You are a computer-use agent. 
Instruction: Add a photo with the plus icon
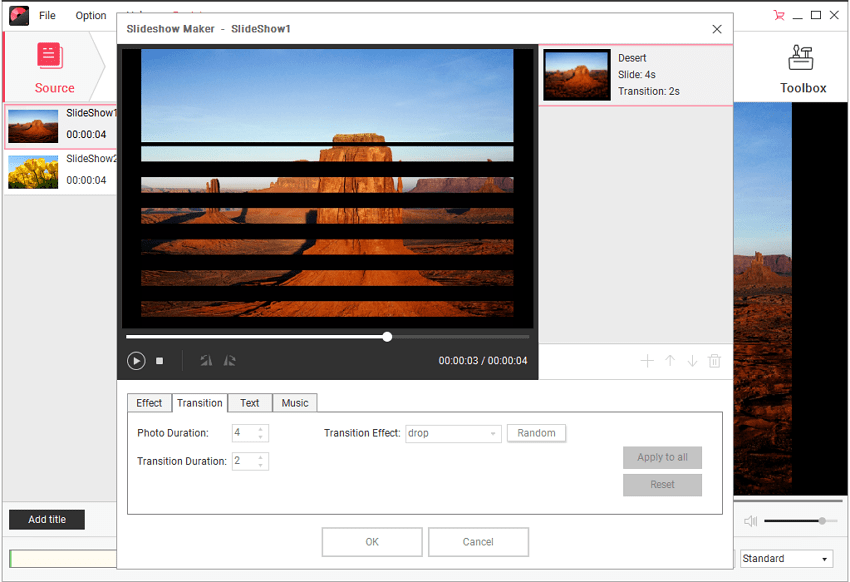coord(647,361)
